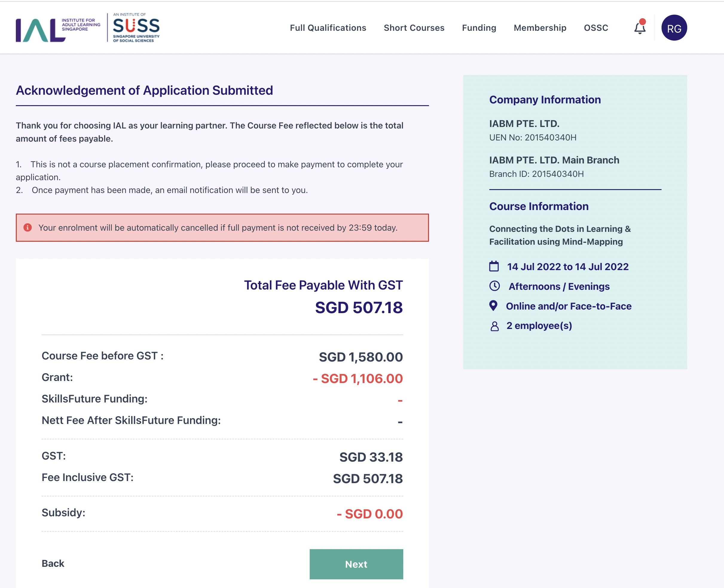Go Back to the previous step
The width and height of the screenshot is (724, 588).
point(53,563)
